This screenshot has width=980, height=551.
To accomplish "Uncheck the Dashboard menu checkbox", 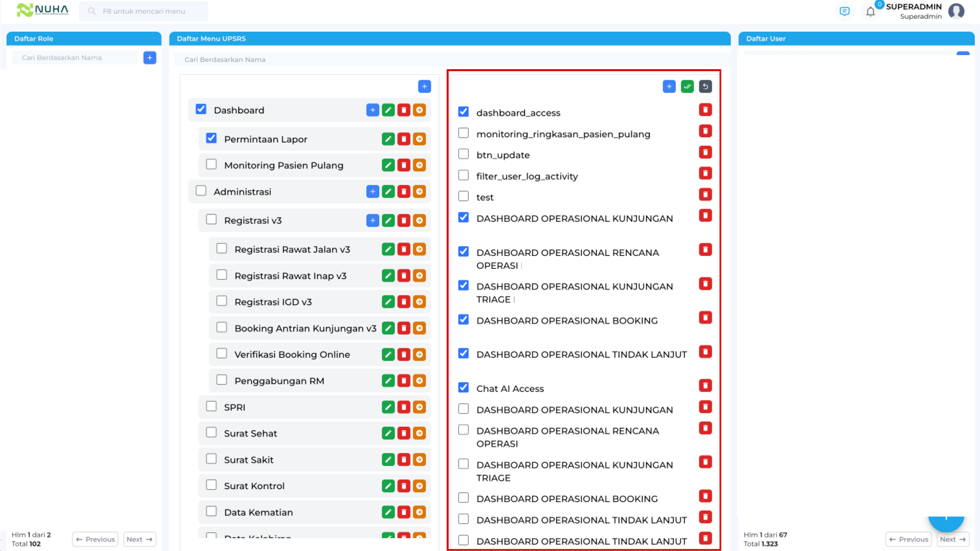I will coord(201,109).
